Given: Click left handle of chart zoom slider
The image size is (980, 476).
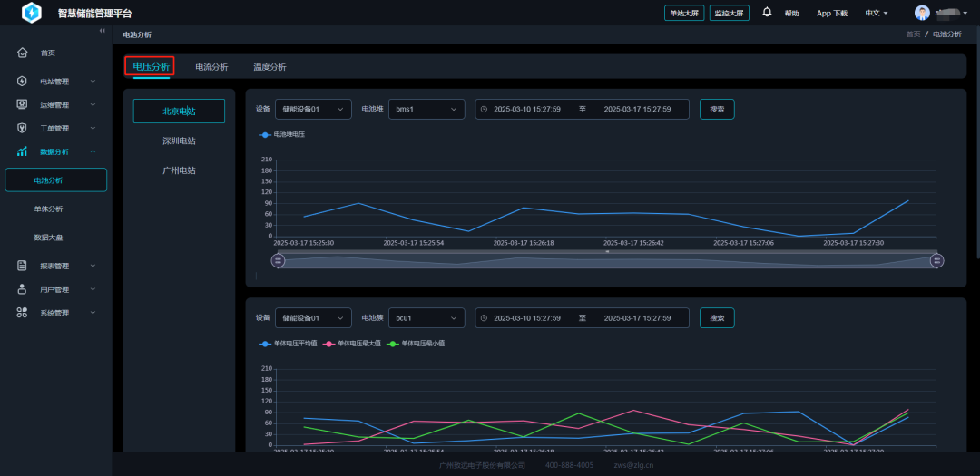Looking at the screenshot, I should (x=279, y=260).
